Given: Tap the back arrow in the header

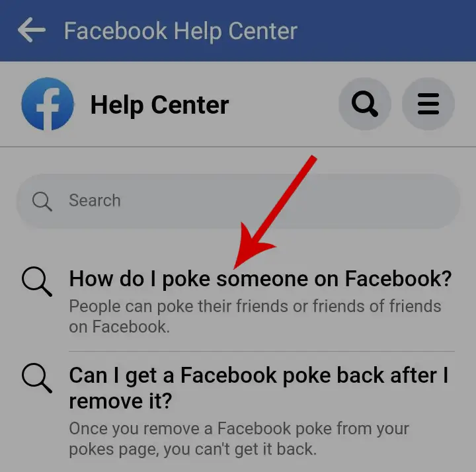Looking at the screenshot, I should pyautogui.click(x=32, y=30).
